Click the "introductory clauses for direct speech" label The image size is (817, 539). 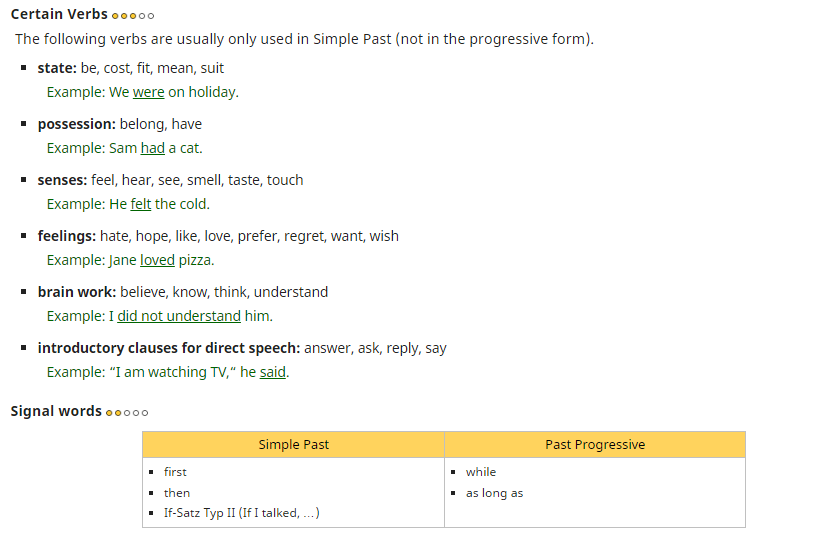168,348
